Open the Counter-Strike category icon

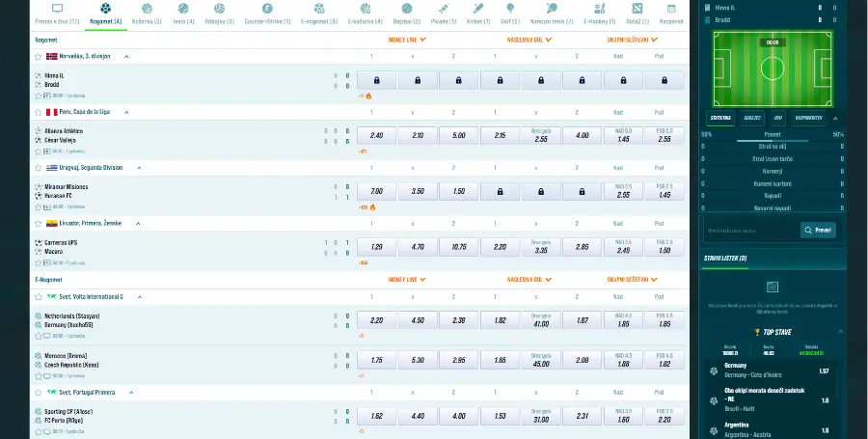point(267,9)
